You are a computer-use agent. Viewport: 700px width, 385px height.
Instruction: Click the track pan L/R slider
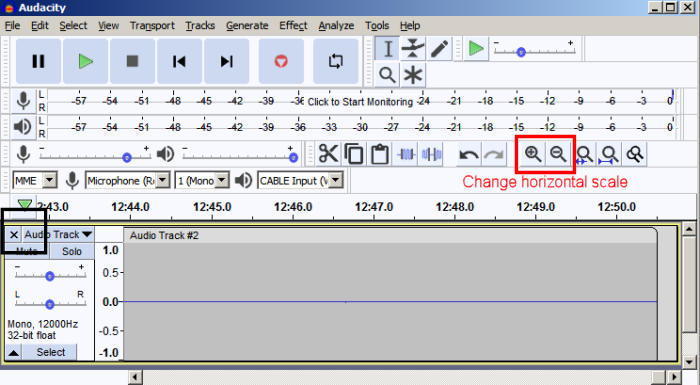[x=50, y=304]
